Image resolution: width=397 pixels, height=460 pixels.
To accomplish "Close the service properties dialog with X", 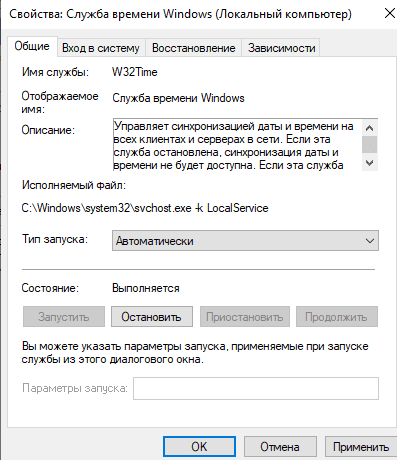I will coord(389,14).
